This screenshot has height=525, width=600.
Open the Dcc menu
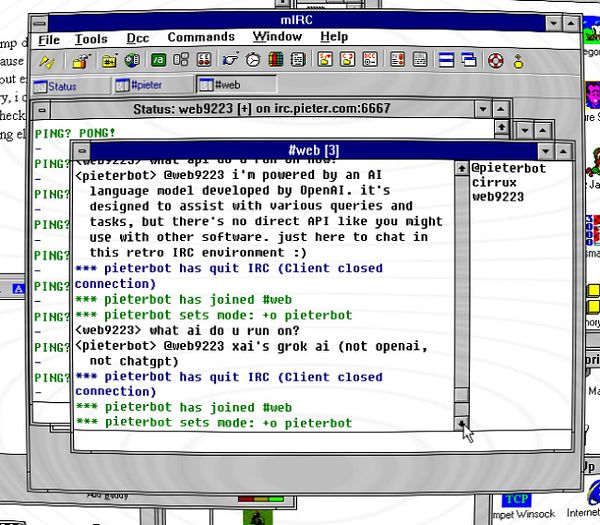pyautogui.click(x=138, y=38)
